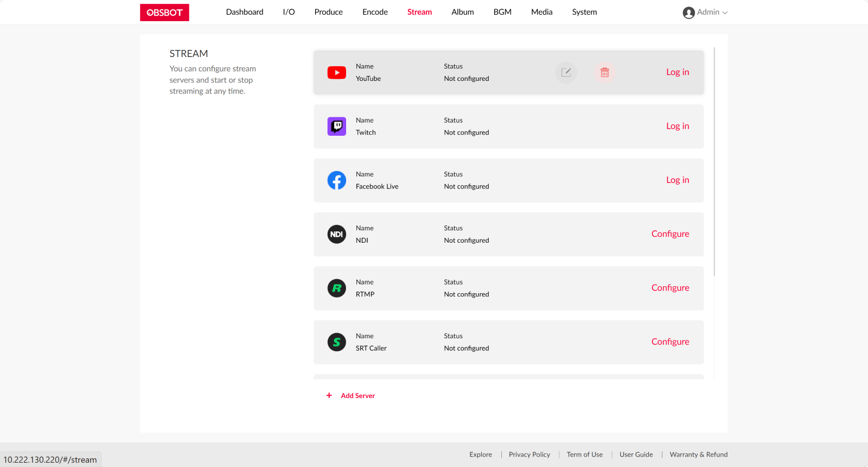
Task: Click the NDI logo icon
Action: [337, 234]
